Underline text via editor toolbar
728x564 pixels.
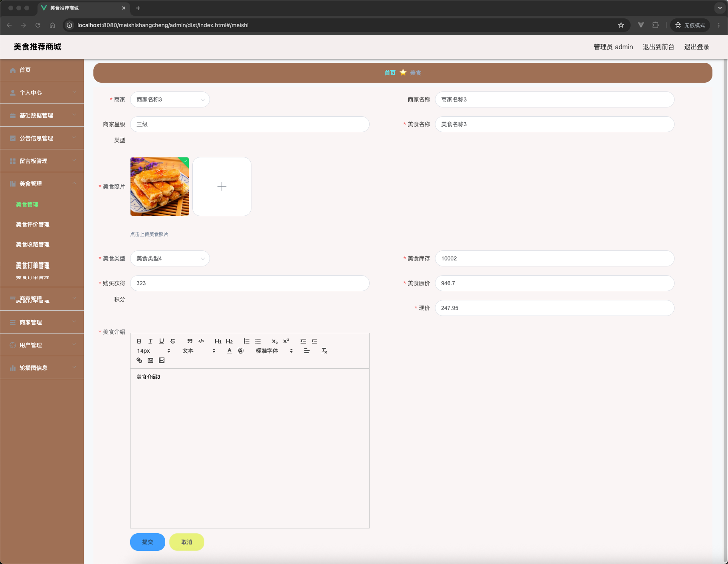pyautogui.click(x=162, y=341)
